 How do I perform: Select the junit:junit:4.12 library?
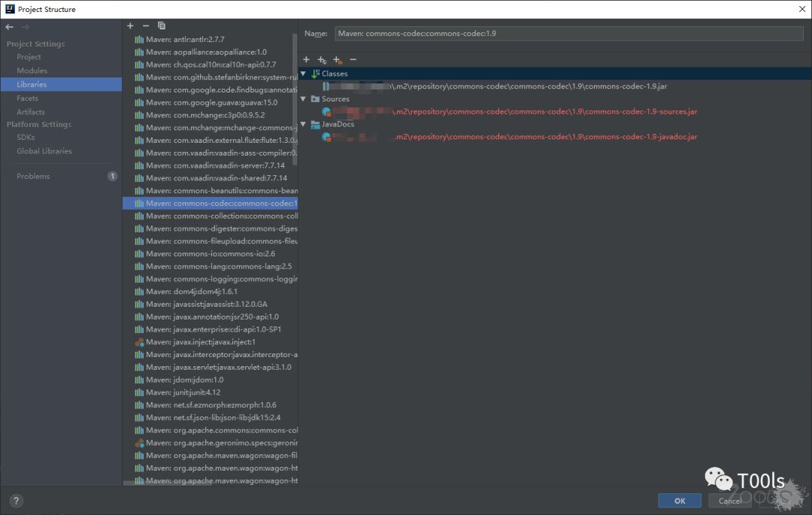click(x=188, y=392)
